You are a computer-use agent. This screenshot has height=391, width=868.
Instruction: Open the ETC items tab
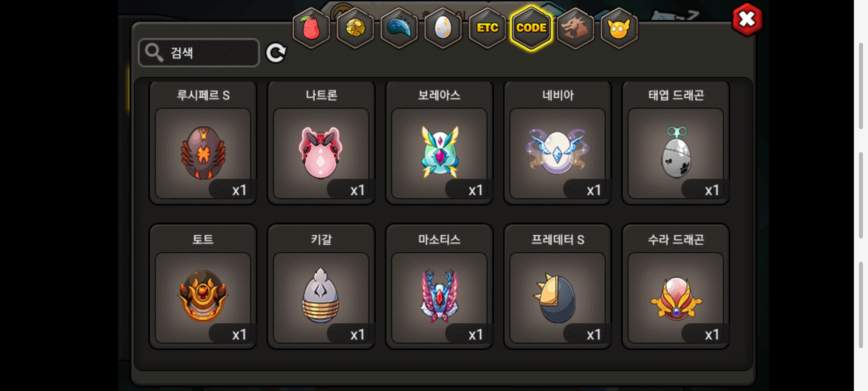pyautogui.click(x=487, y=28)
